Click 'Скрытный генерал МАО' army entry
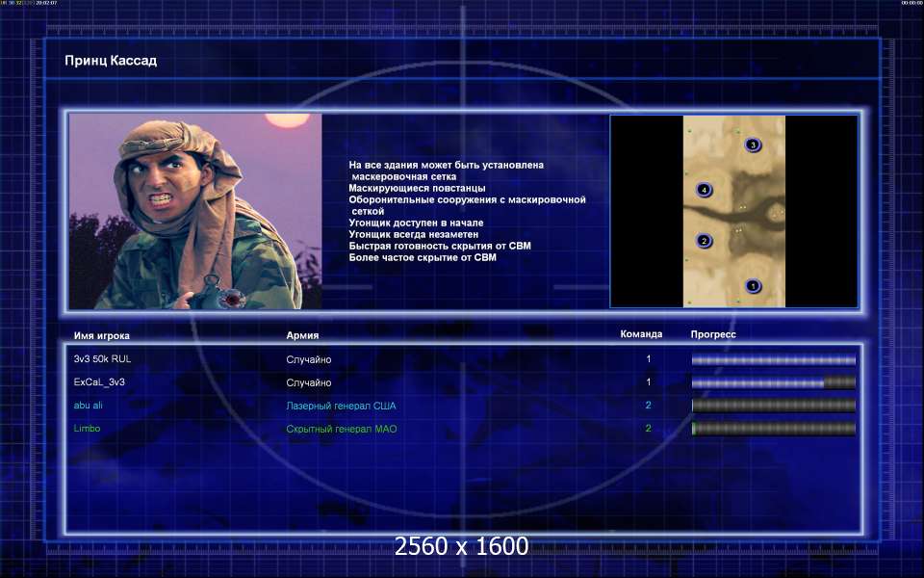The image size is (924, 578). tap(341, 429)
